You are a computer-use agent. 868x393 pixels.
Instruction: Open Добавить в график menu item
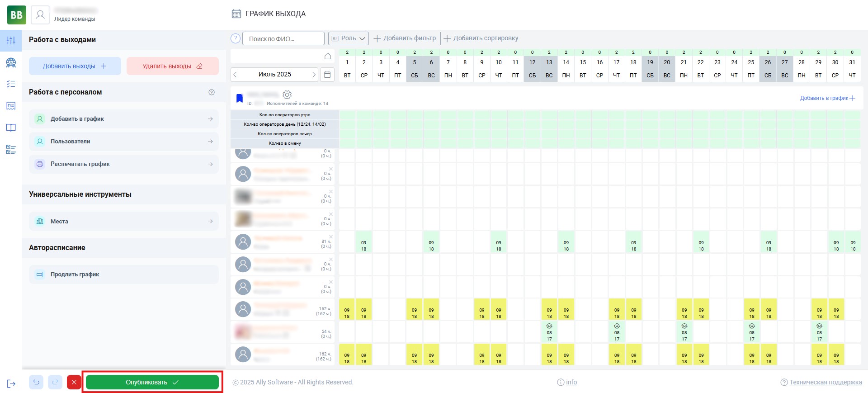click(x=124, y=119)
